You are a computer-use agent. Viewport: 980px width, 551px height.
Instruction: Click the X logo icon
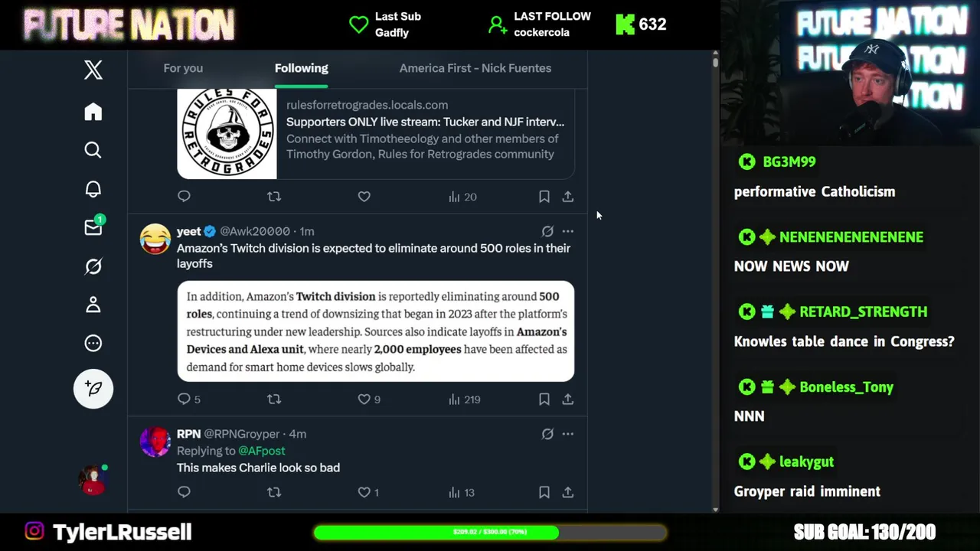pos(93,70)
